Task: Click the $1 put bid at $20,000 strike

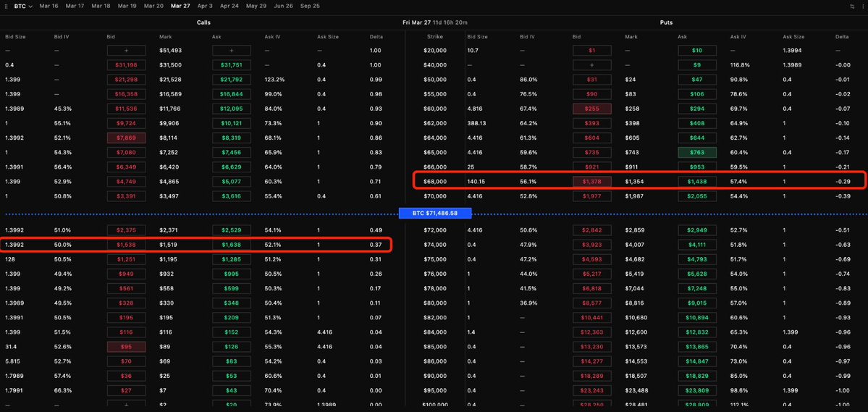Action: 591,51
